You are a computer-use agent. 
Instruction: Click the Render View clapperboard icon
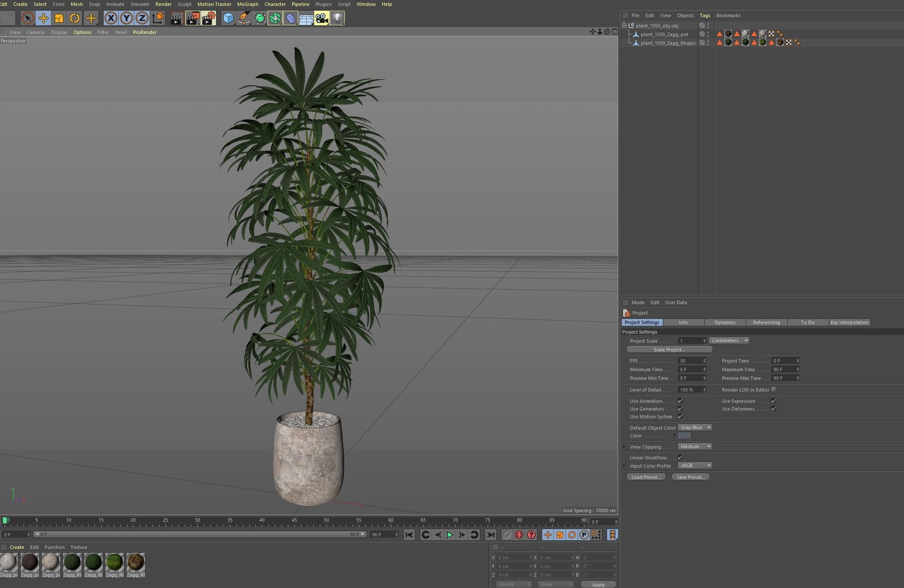click(x=176, y=18)
